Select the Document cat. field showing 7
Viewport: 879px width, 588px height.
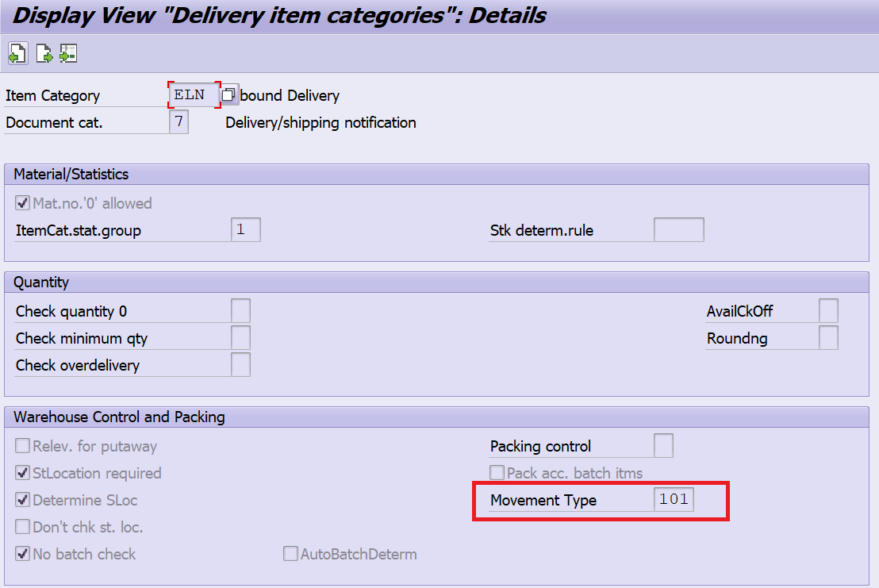pos(179,122)
